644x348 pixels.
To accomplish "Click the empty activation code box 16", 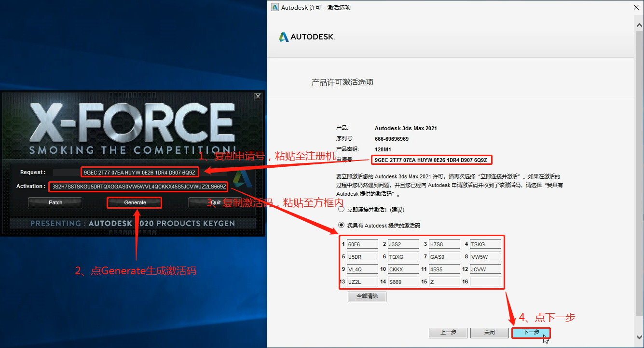I will 485,282.
